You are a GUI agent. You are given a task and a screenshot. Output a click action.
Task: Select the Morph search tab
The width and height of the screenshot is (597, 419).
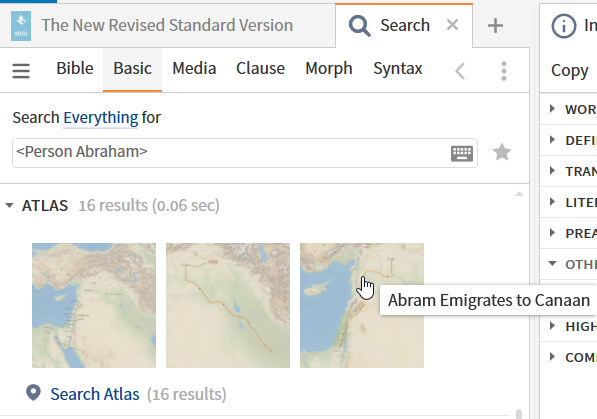[329, 69]
